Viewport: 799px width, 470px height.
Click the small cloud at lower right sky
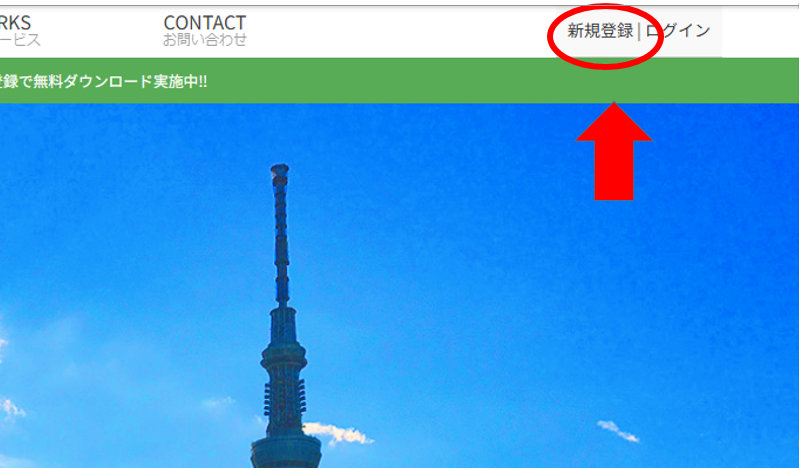click(618, 431)
